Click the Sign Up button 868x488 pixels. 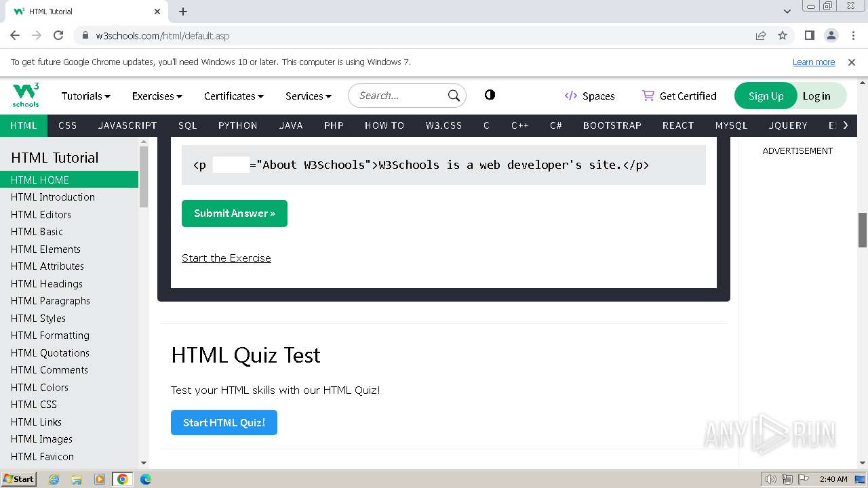[x=766, y=96]
